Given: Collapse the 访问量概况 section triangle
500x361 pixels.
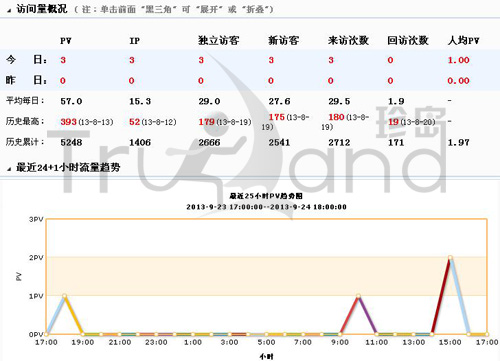Looking at the screenshot, I should point(9,11).
